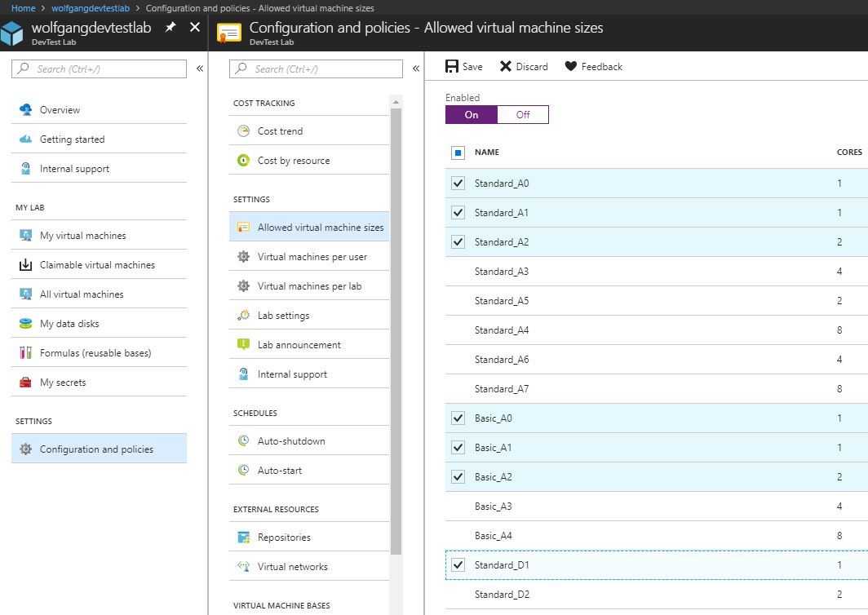Click the Discard button label
Screen dimensions: 868x615
pos(532,66)
